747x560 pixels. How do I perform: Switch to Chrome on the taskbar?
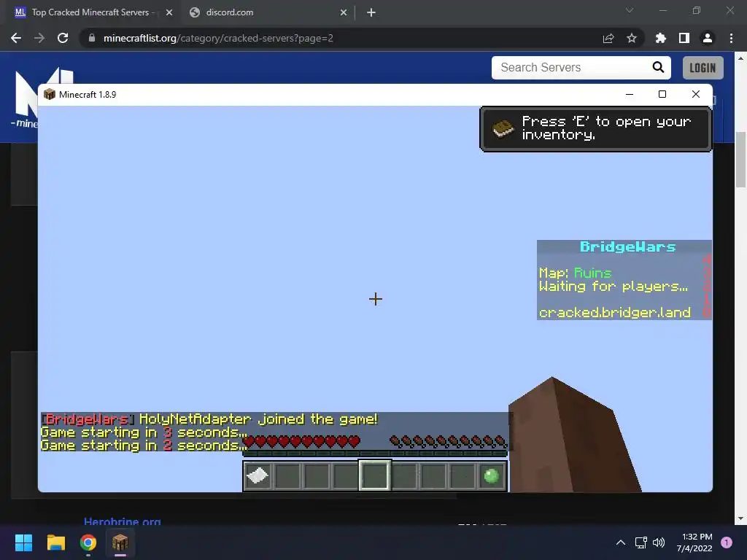click(x=88, y=542)
